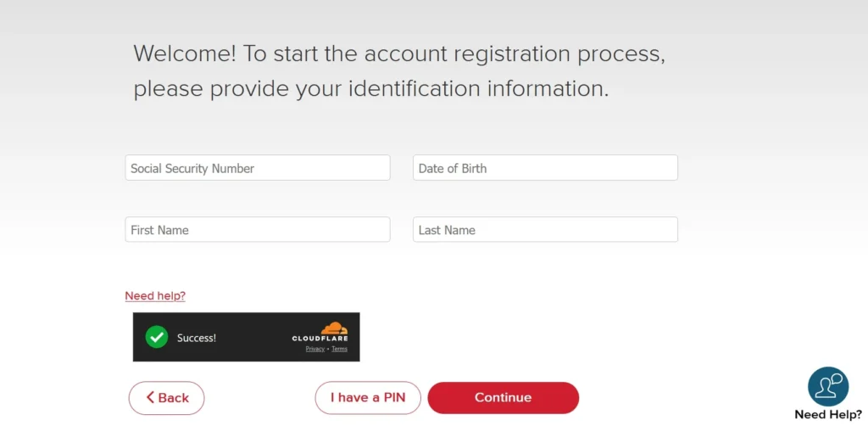Click the chevron arrow in Back button
This screenshot has height=426, width=868.
[150, 397]
